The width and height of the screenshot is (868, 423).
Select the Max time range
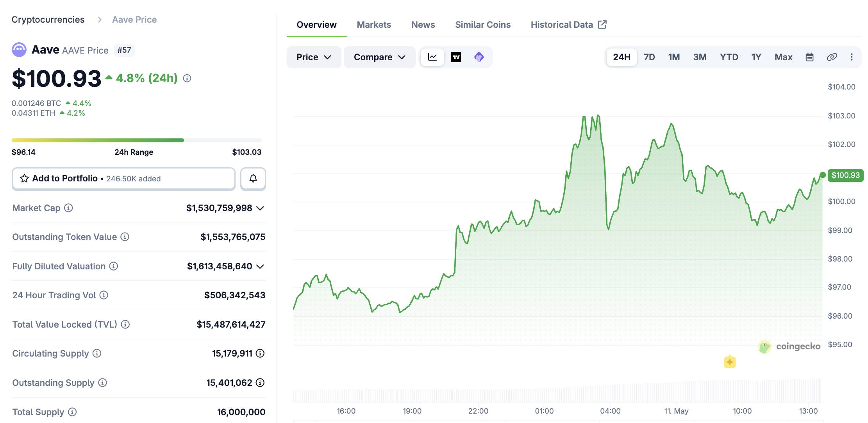[783, 57]
